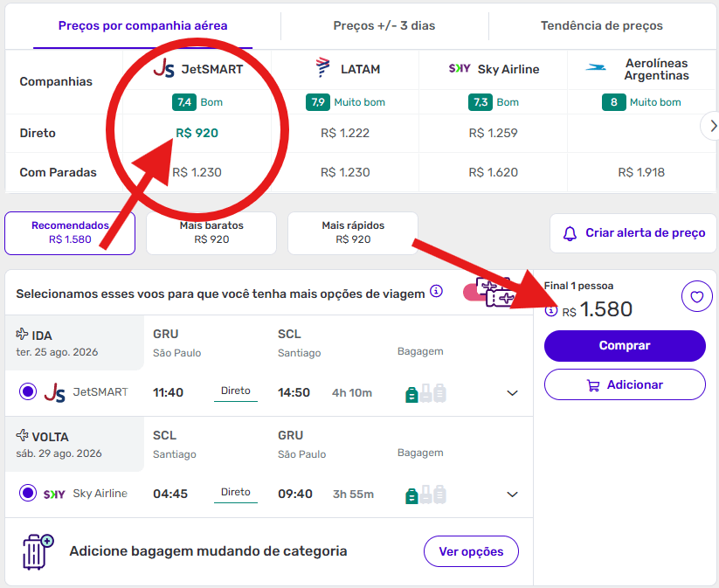Screen dimensions: 719x588
Task: Select the JetSMART outbound flight radio button
Action: pos(27,392)
